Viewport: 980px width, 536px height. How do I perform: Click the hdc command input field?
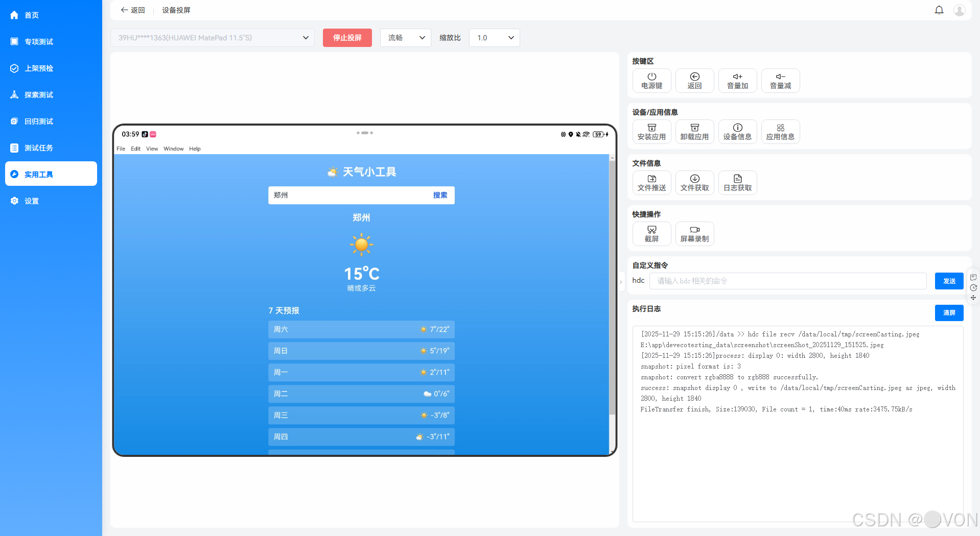(787, 280)
